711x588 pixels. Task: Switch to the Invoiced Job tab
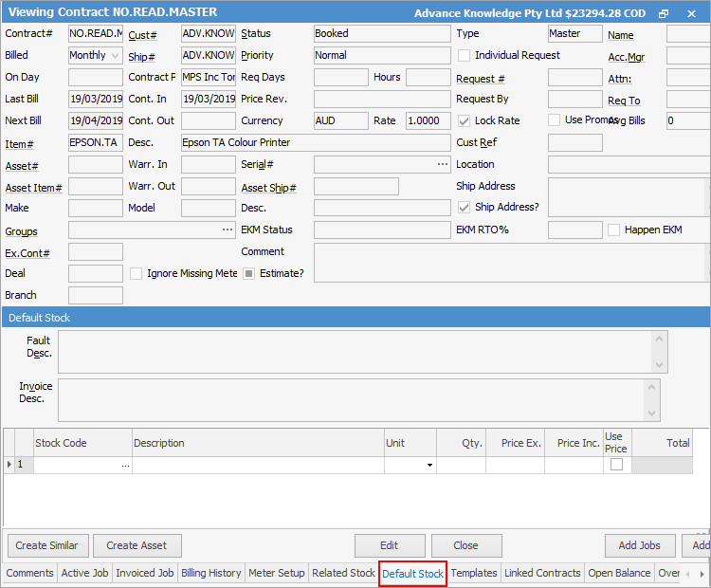[145, 573]
